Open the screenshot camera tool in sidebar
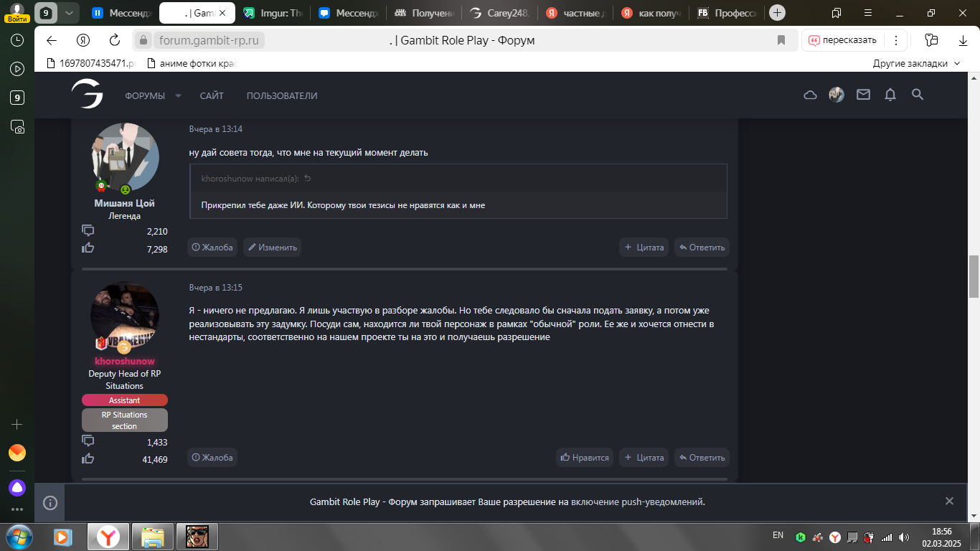Viewport: 980px width, 551px height. [18, 127]
